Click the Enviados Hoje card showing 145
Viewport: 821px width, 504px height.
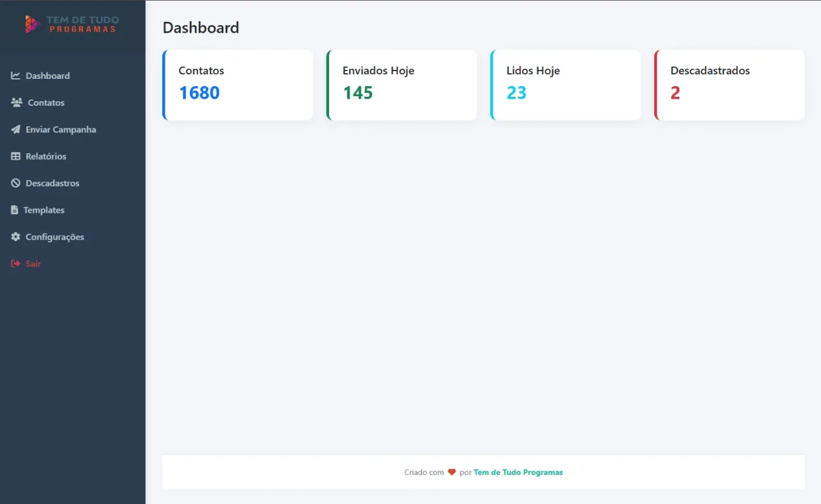(x=402, y=85)
